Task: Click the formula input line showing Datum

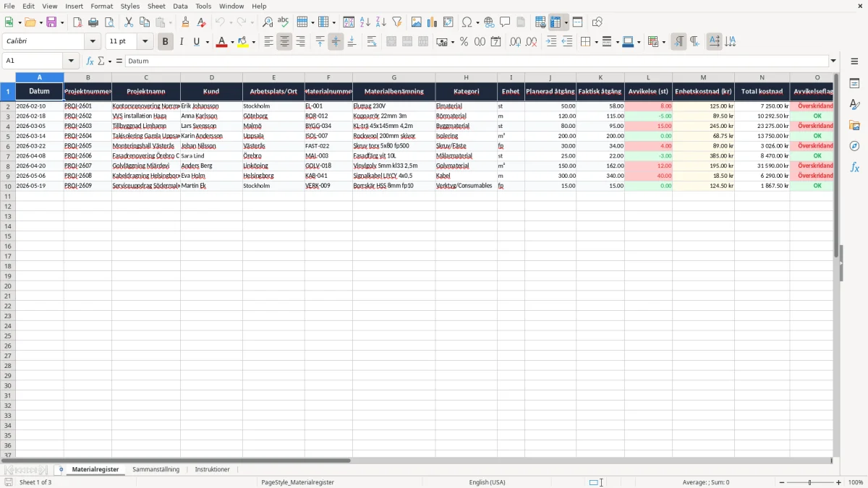Action: click(x=477, y=61)
